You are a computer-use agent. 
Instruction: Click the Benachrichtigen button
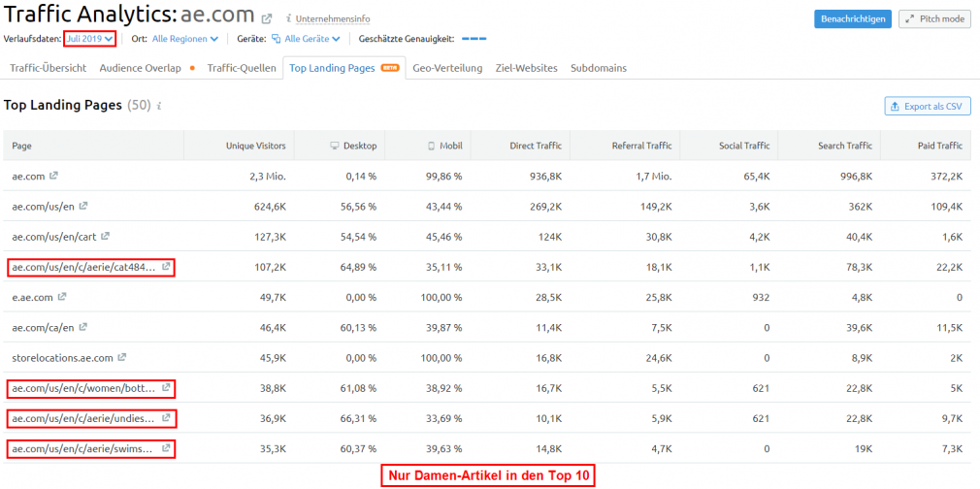coord(853,18)
